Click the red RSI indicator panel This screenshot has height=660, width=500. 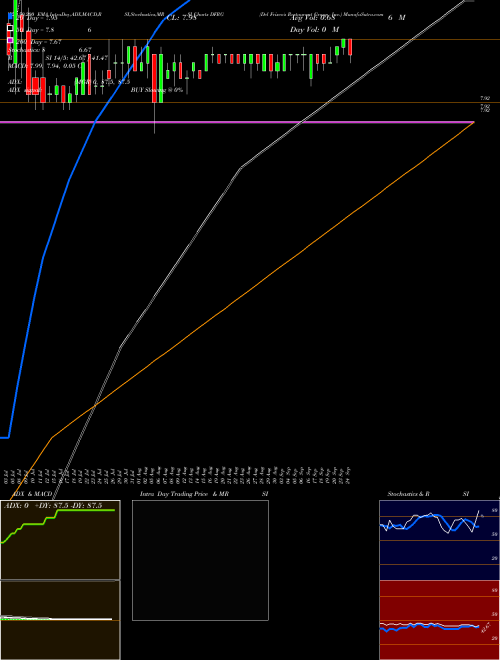point(439,620)
